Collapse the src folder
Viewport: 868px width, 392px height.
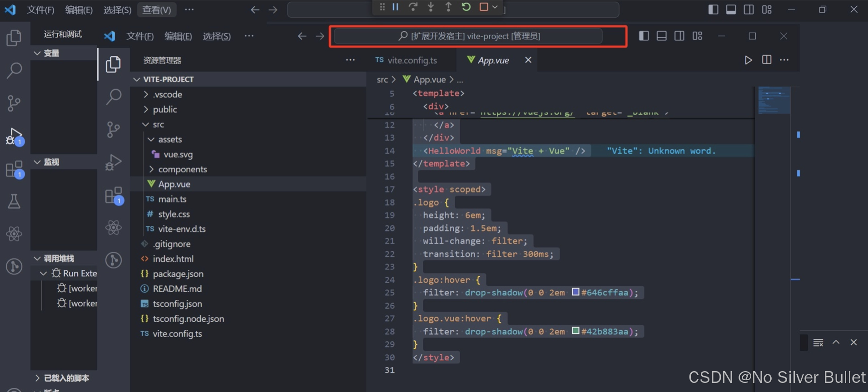coord(146,124)
